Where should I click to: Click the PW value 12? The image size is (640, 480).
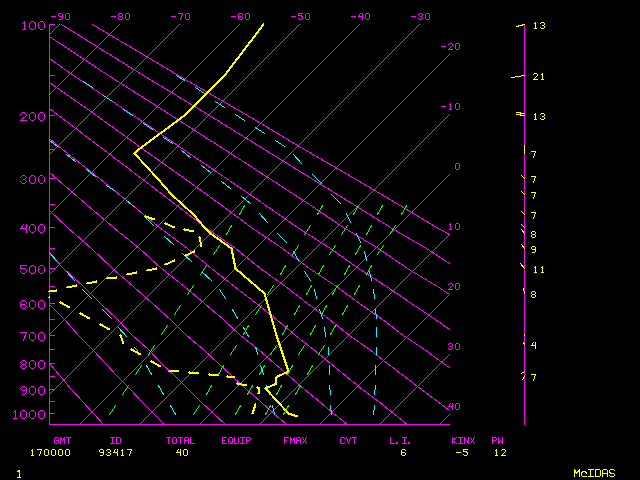[498, 453]
